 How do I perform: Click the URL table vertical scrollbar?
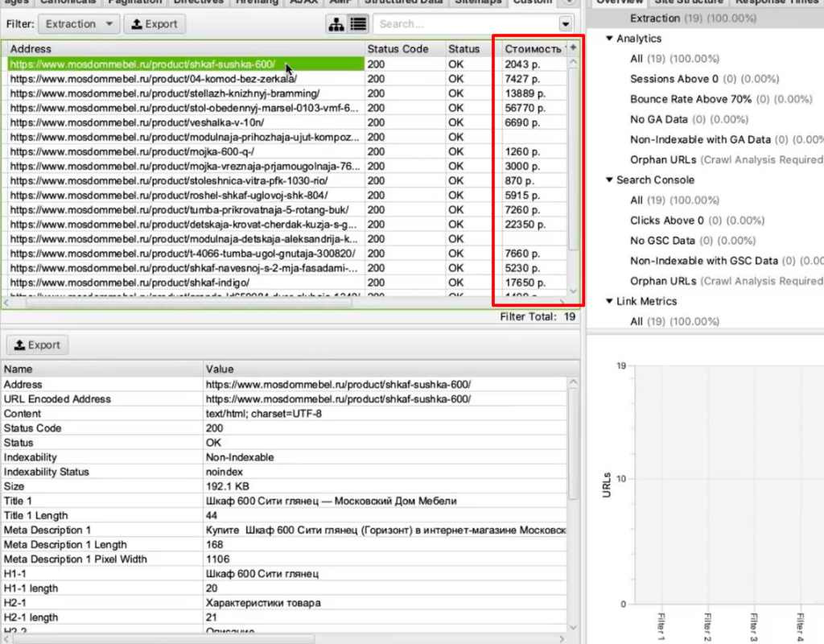point(573,161)
